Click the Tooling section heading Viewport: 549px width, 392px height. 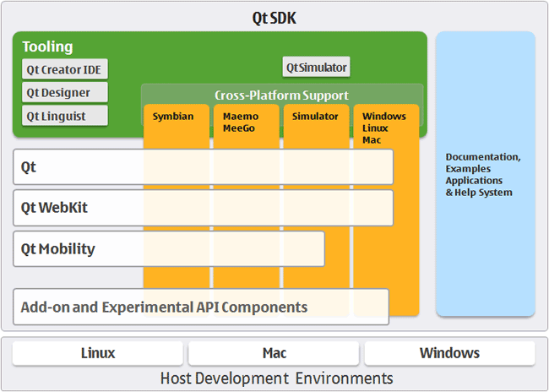[48, 46]
